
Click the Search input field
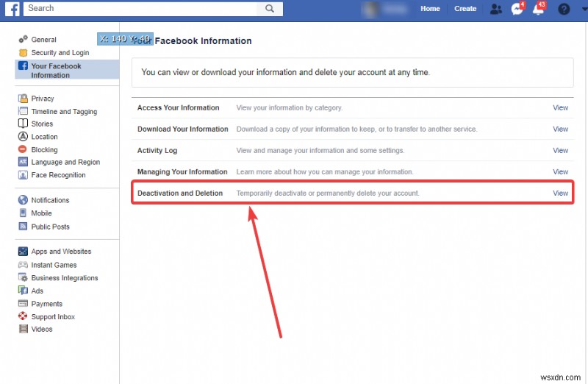[x=140, y=8]
